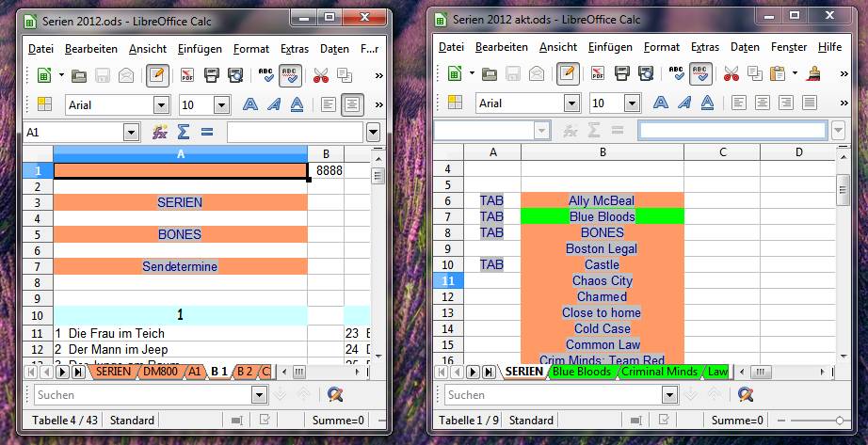Open Suchen dropdown in Serien 2012 akt.ods
The image size is (868, 445).
(x=669, y=394)
